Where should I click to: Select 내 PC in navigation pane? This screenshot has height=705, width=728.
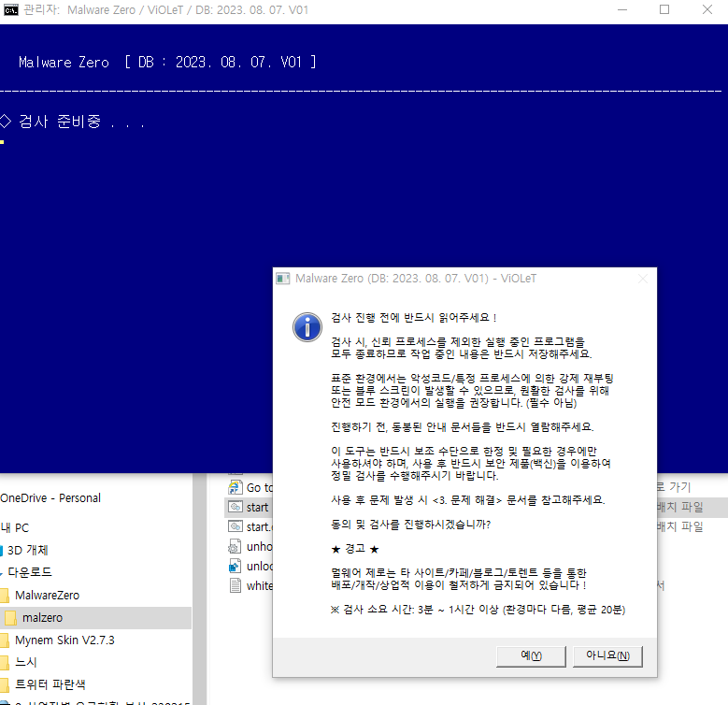coord(14,527)
